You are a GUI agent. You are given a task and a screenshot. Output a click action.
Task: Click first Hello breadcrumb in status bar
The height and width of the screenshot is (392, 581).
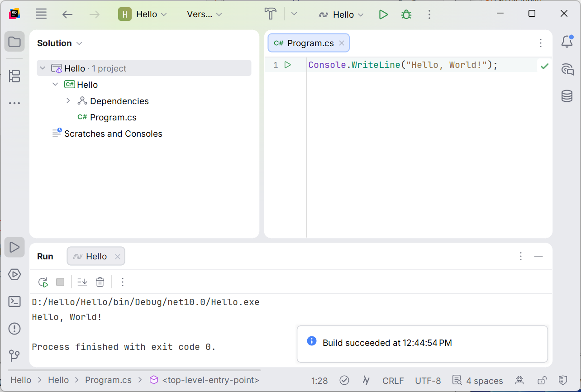tap(21, 380)
